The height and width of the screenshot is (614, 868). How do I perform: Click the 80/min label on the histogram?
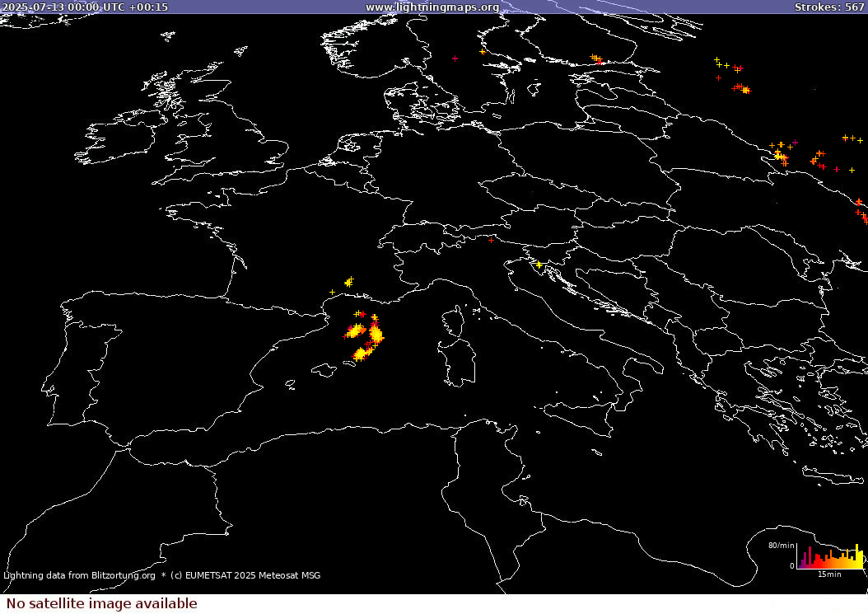pyautogui.click(x=780, y=546)
